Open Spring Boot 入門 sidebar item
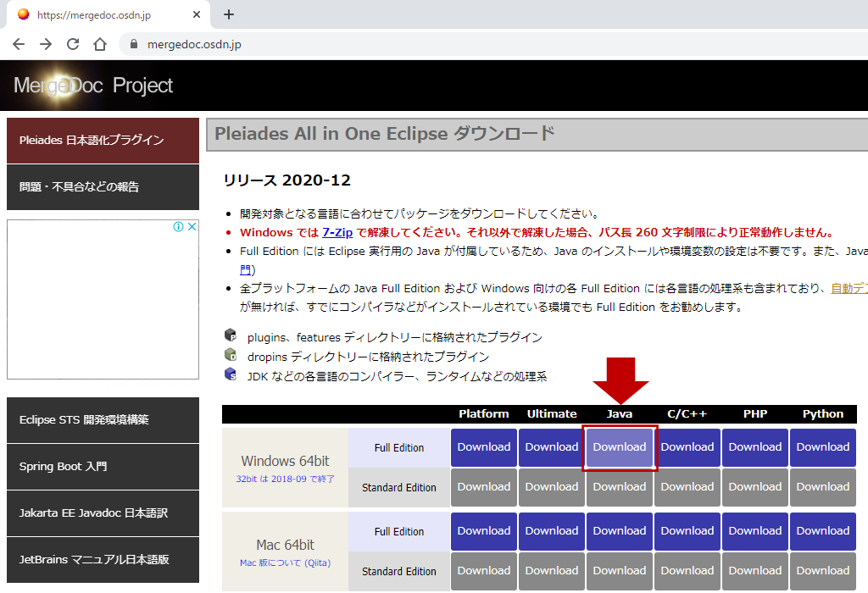Image resolution: width=868 pixels, height=593 pixels. coord(103,466)
